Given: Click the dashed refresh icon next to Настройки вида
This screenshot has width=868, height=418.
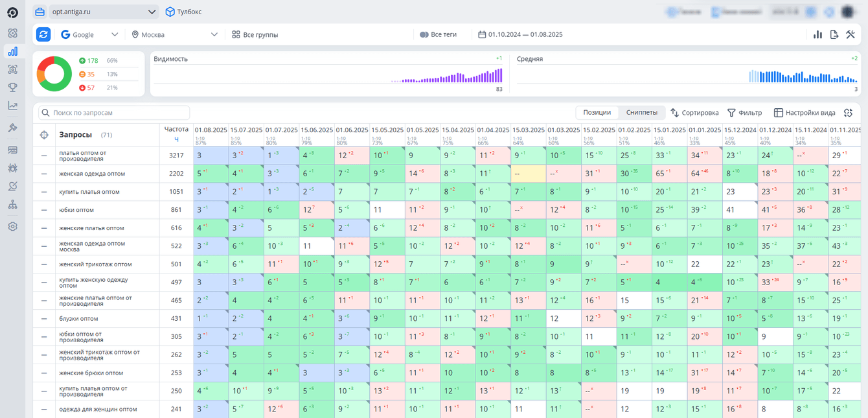Looking at the screenshot, I should (x=848, y=113).
